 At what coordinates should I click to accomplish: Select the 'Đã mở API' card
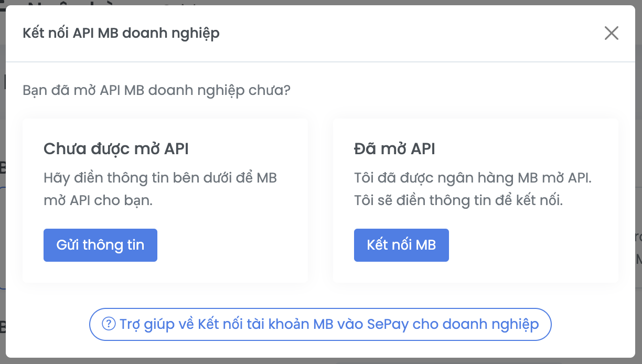(476, 199)
